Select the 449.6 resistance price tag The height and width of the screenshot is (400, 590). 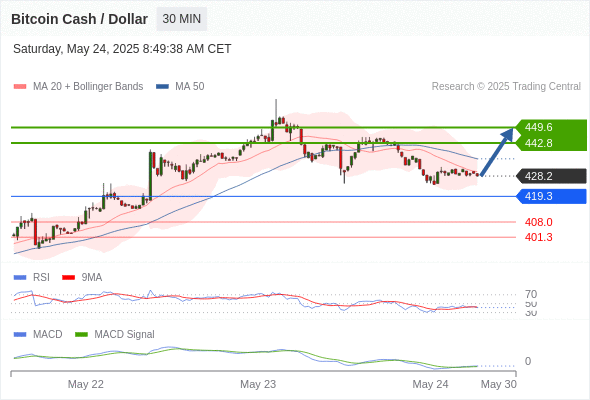[551, 127]
